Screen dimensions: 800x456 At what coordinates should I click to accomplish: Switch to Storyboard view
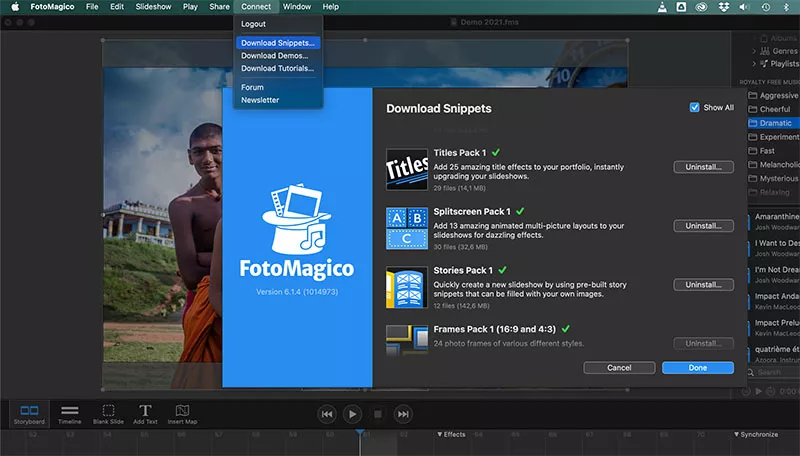29,414
